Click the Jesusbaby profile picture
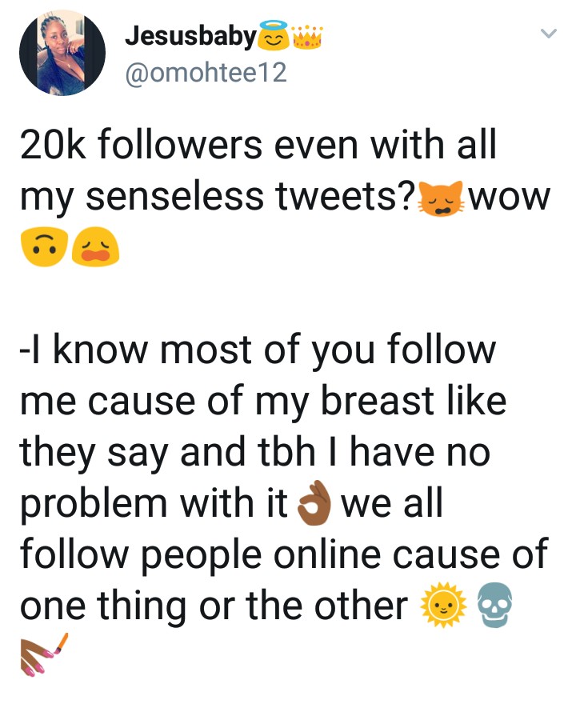Viewport: 576px width, 728px height. coord(62,52)
